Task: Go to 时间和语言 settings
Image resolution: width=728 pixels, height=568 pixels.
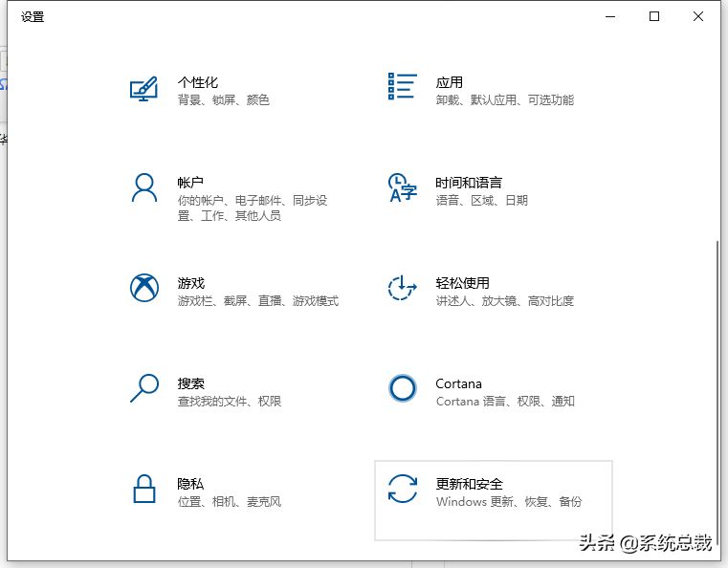Action: 469,183
